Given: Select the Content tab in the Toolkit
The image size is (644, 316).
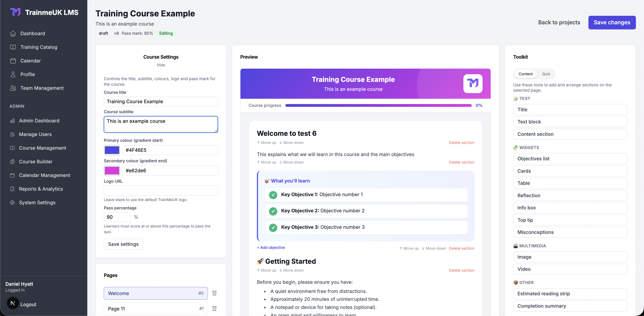Looking at the screenshot, I should [525, 74].
